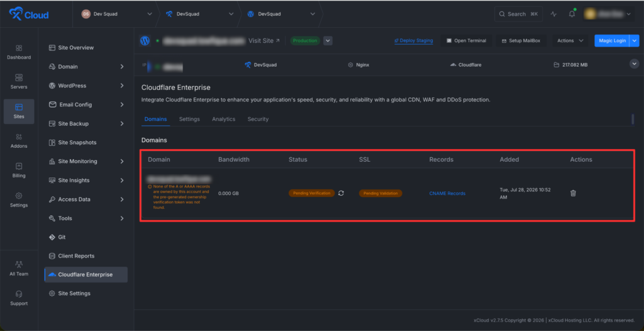Open the Magic Login dropdown arrow

click(635, 41)
